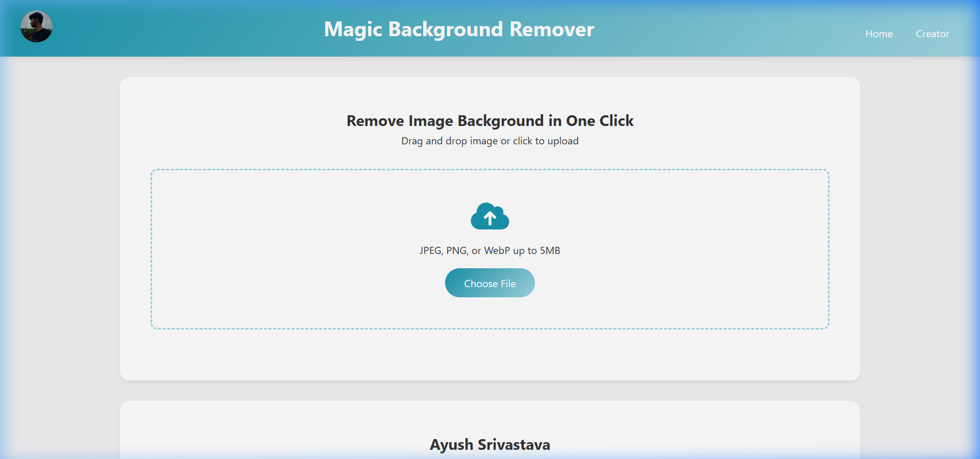Select the teal upload symbol above the file limits
980x459 pixels.
tap(489, 217)
